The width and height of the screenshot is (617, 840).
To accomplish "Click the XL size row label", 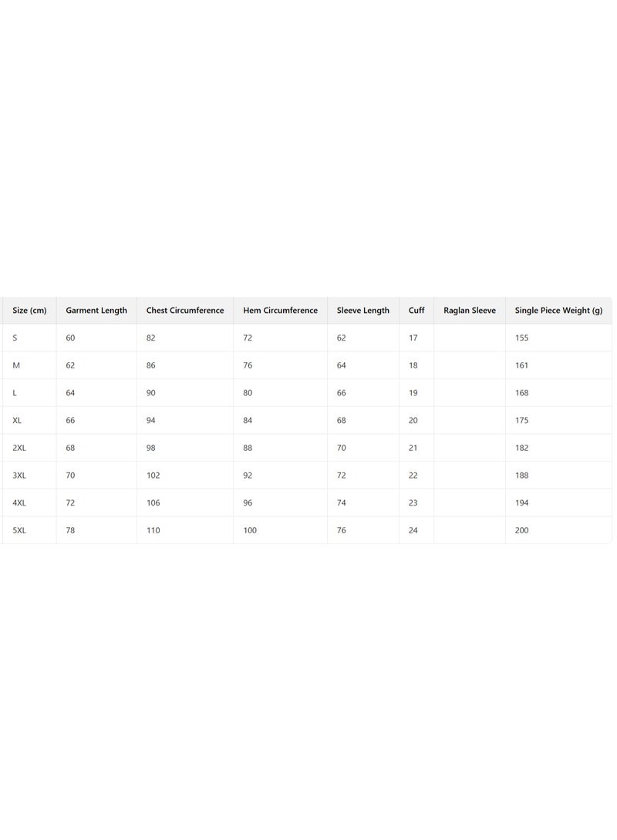I will [x=17, y=420].
